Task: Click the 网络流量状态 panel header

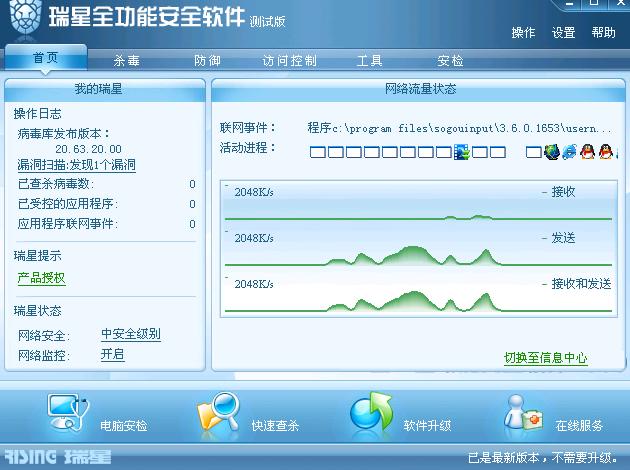Action: [418, 89]
